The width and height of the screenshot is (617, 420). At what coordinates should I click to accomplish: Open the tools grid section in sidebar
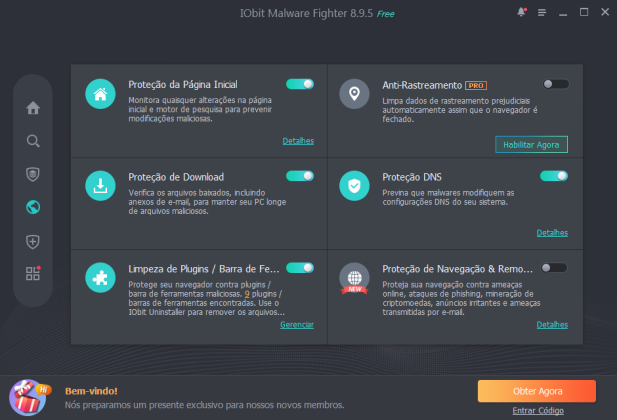33,273
